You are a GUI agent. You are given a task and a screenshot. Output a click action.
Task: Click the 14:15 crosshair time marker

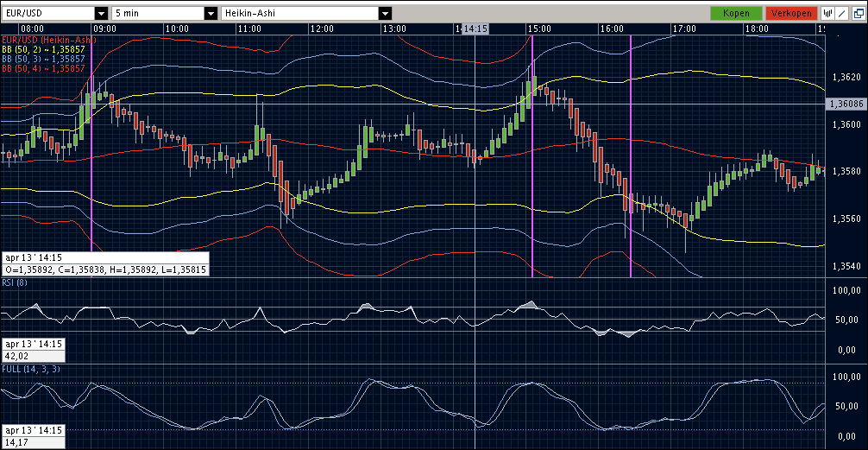tap(475, 29)
